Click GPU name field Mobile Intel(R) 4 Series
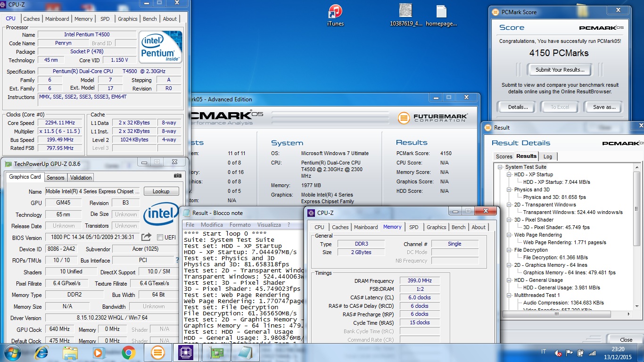644x362 pixels. coord(92,191)
